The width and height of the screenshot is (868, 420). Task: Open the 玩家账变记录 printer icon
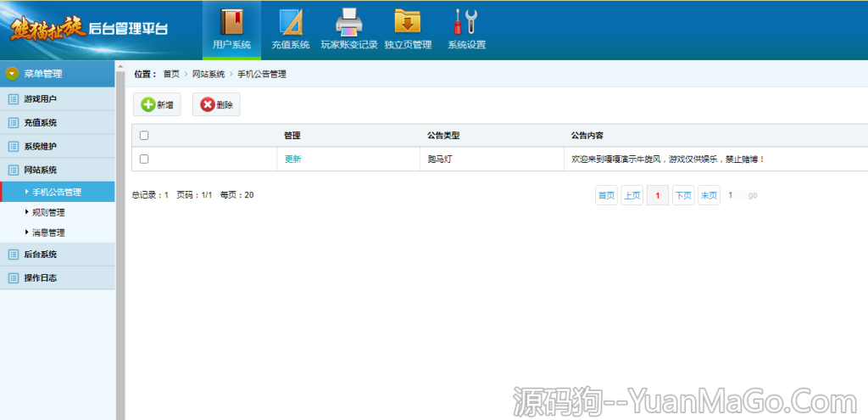(349, 22)
